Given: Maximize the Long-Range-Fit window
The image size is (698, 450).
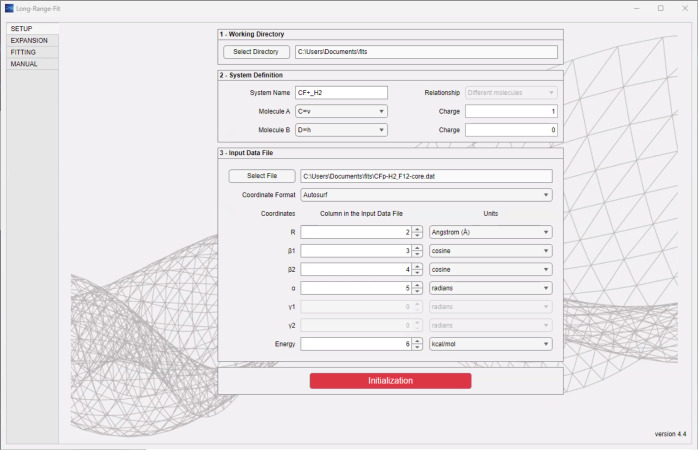Looking at the screenshot, I should pos(661,8).
